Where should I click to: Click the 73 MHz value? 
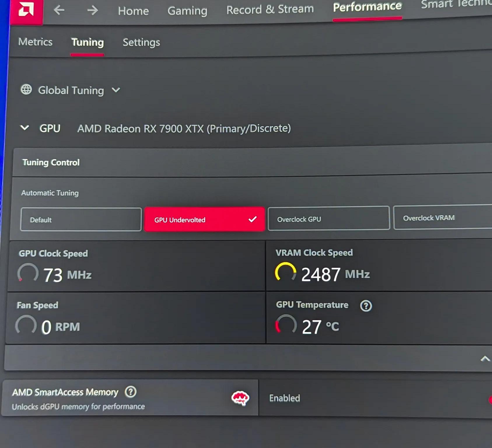pyautogui.click(x=67, y=275)
